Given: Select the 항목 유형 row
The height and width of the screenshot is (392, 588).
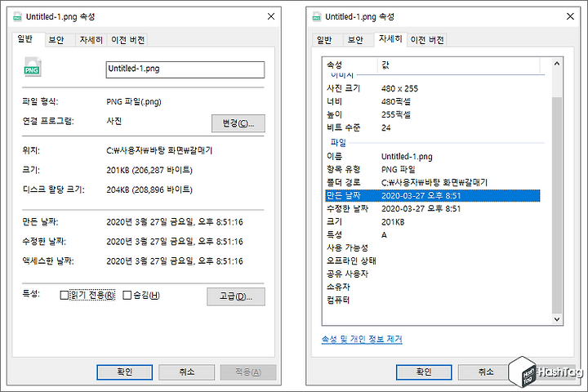Looking at the screenshot, I should point(433,170).
